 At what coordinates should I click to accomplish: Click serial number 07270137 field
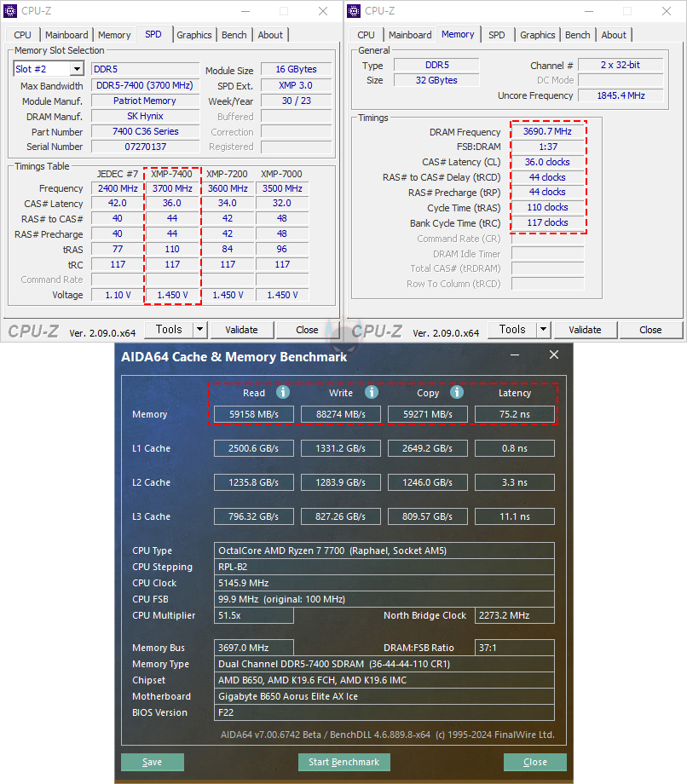pos(145,147)
